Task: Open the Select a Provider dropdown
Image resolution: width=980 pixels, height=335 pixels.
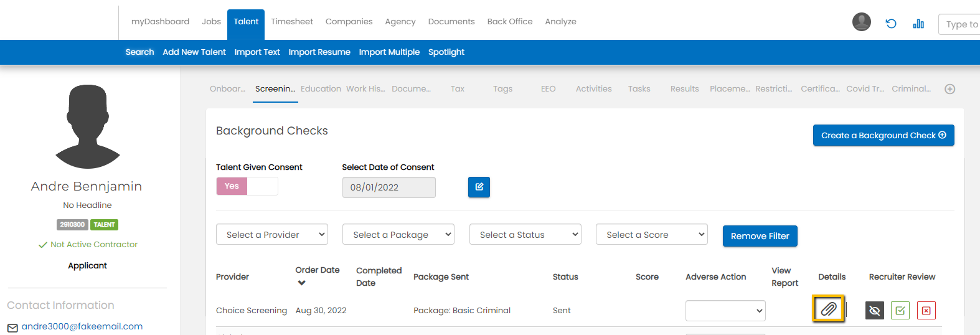Action: pyautogui.click(x=272, y=235)
